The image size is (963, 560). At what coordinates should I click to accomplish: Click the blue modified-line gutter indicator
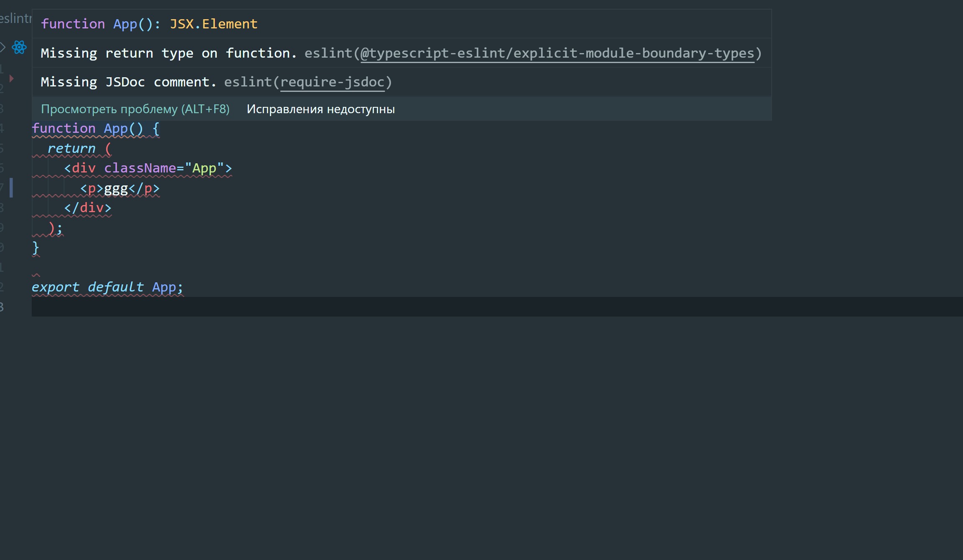click(x=11, y=188)
